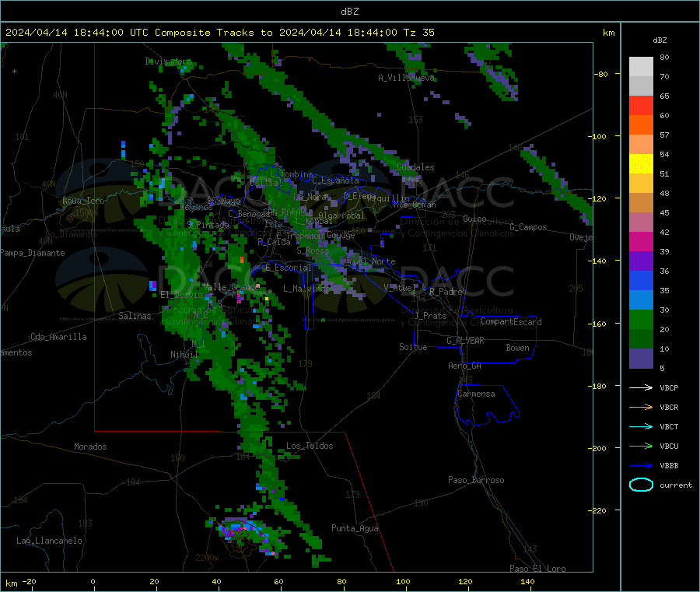
Task: Click the light gray 70 dBZ color swatch
Action: (641, 67)
